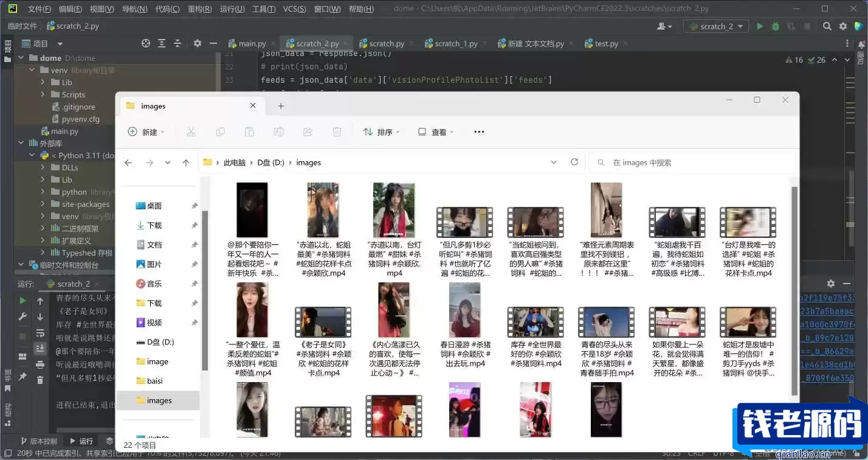Click D盘 (D:) in the address breadcrumb
Viewport: 868px width, 460px height.
click(271, 162)
